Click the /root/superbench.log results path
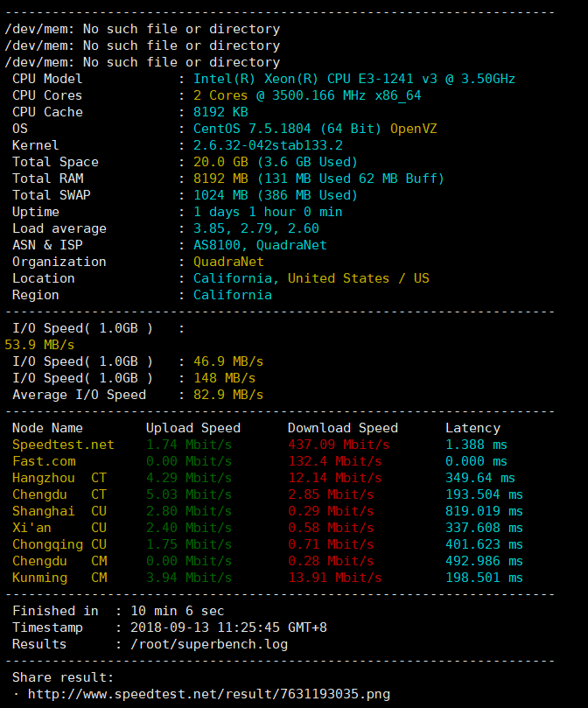The image size is (588, 708). click(x=208, y=644)
